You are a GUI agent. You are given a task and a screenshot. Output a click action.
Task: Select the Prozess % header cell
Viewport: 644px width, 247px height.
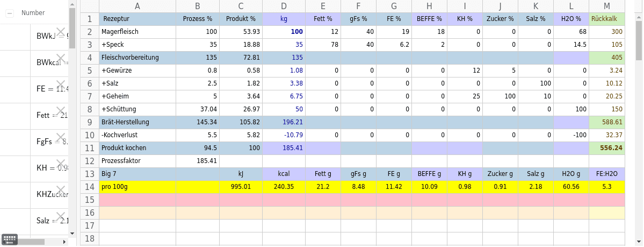click(x=198, y=19)
